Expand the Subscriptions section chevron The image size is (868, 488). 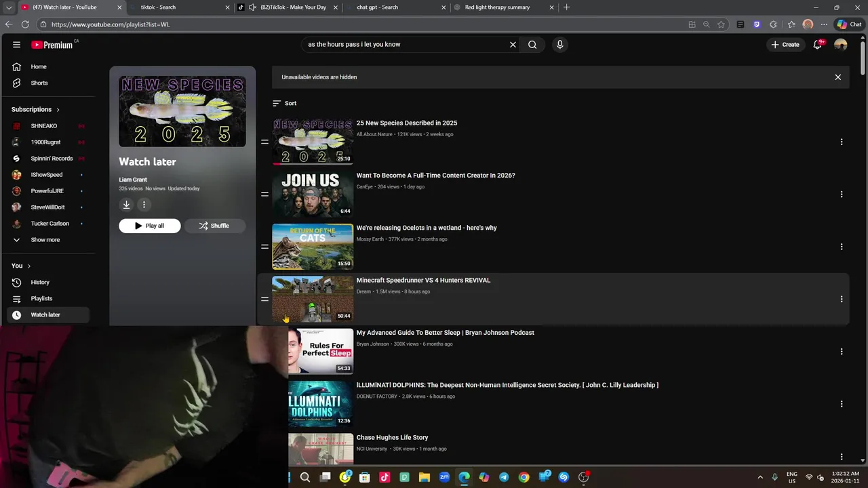click(x=58, y=110)
